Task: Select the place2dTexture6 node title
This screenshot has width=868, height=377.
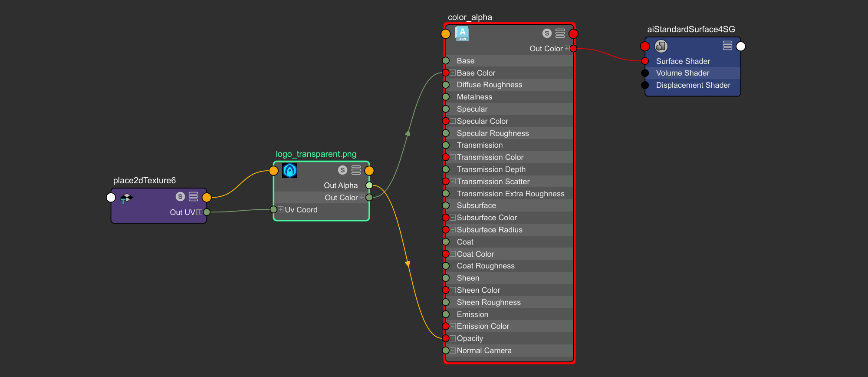Action: click(x=145, y=181)
